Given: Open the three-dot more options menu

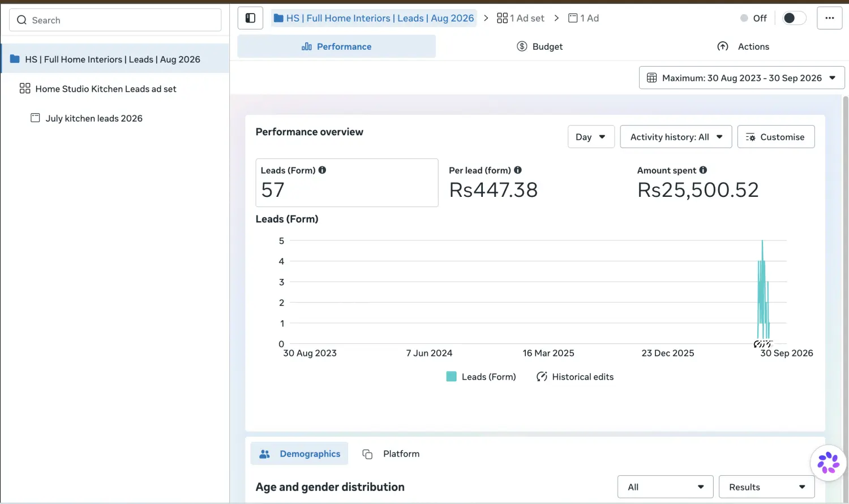Looking at the screenshot, I should click(x=830, y=18).
